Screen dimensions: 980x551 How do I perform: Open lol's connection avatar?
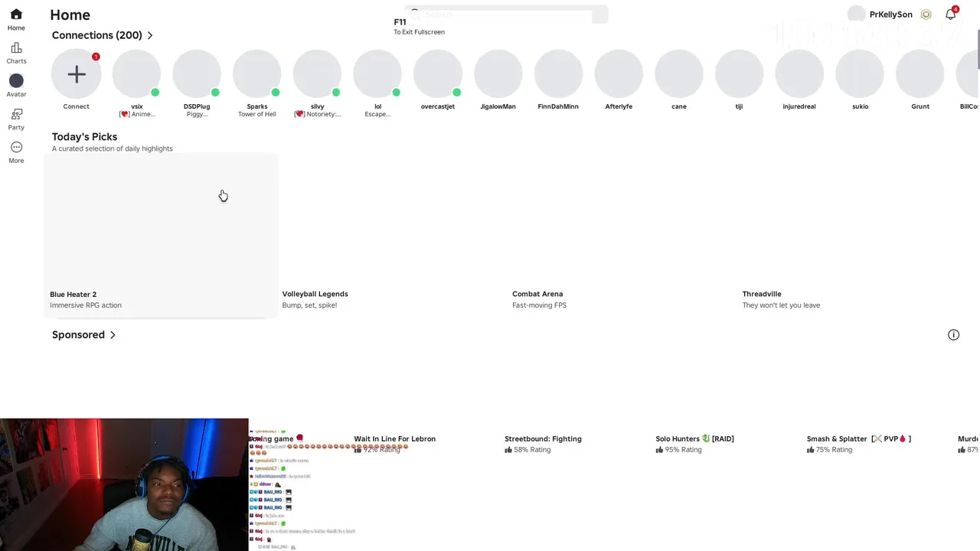click(x=377, y=74)
